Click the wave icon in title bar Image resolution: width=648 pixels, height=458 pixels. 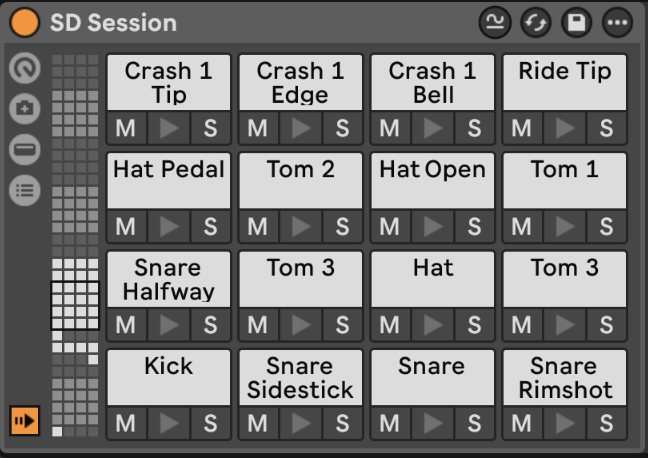494,22
